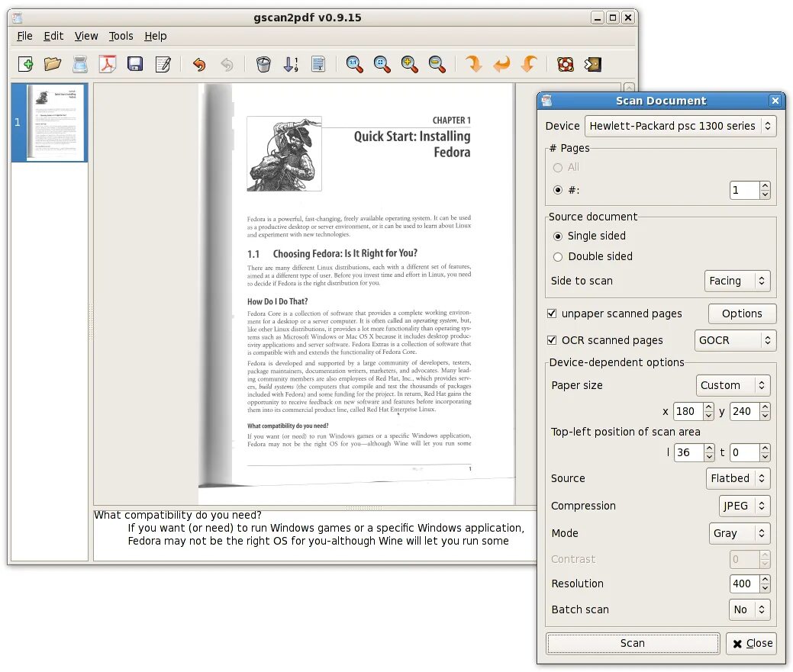Image resolution: width=793 pixels, height=672 pixels.
Task: Choose Double sided source document
Action: (x=558, y=257)
